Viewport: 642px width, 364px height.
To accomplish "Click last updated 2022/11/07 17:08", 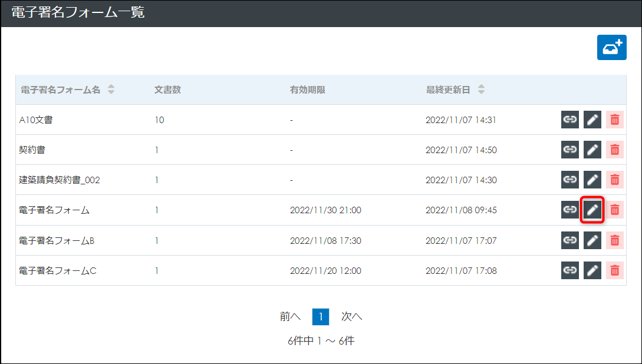I will tap(461, 271).
